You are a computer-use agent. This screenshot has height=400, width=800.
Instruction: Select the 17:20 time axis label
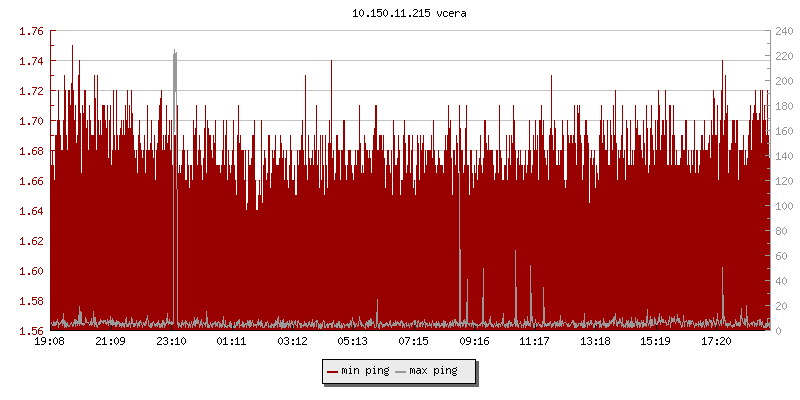click(x=716, y=342)
